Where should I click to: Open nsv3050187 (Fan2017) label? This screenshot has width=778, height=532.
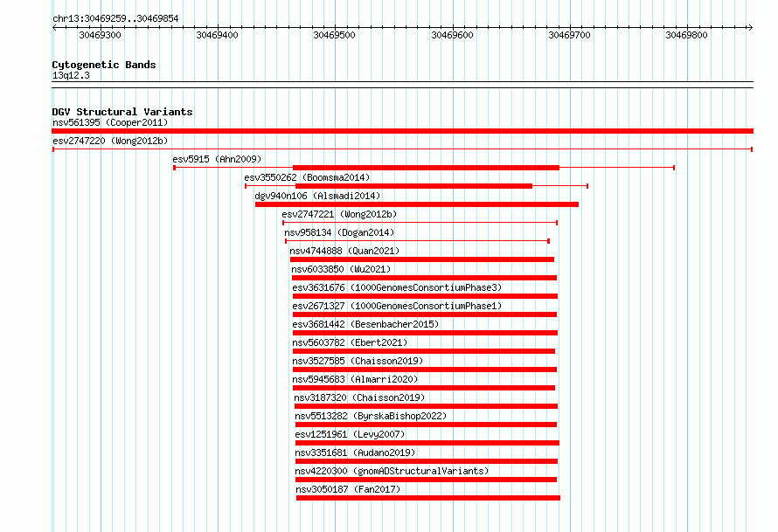pyautogui.click(x=348, y=489)
